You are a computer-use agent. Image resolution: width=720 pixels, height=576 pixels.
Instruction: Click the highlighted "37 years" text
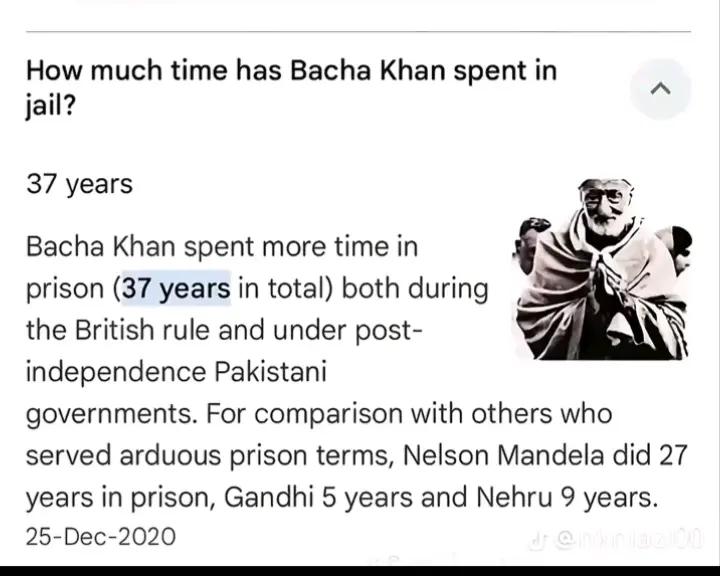[176, 288]
